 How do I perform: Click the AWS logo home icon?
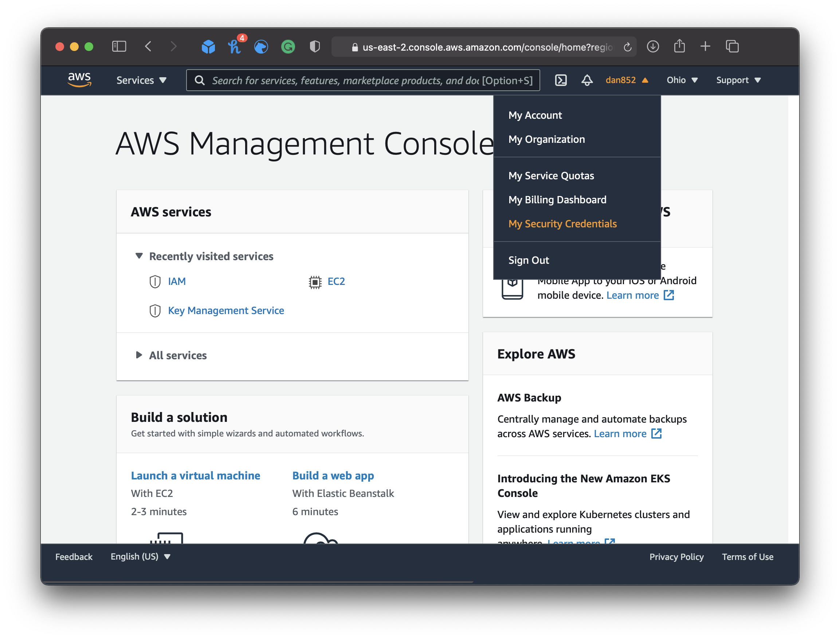pos(79,79)
